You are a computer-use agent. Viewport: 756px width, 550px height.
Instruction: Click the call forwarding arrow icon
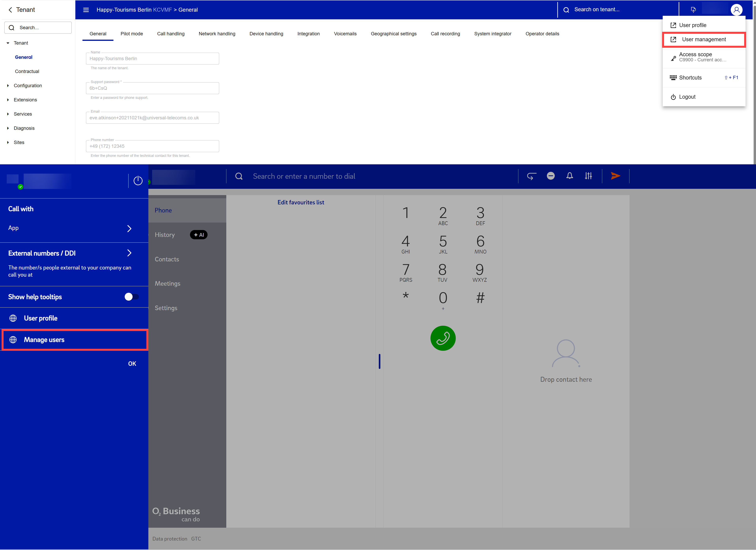pos(531,176)
